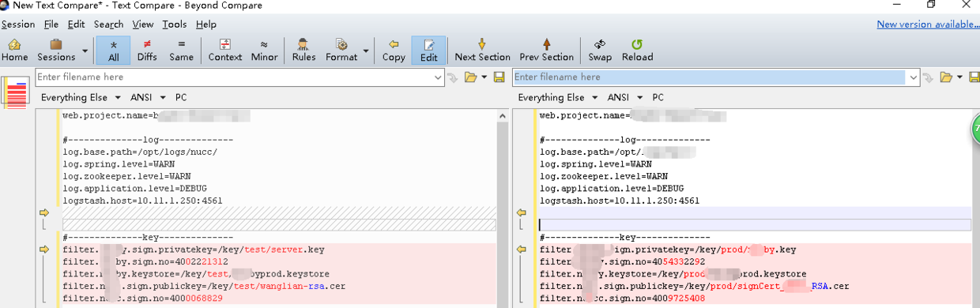This screenshot has height=308, width=980.
Task: Click right copy arrow beside blank line
Action: pos(522,212)
